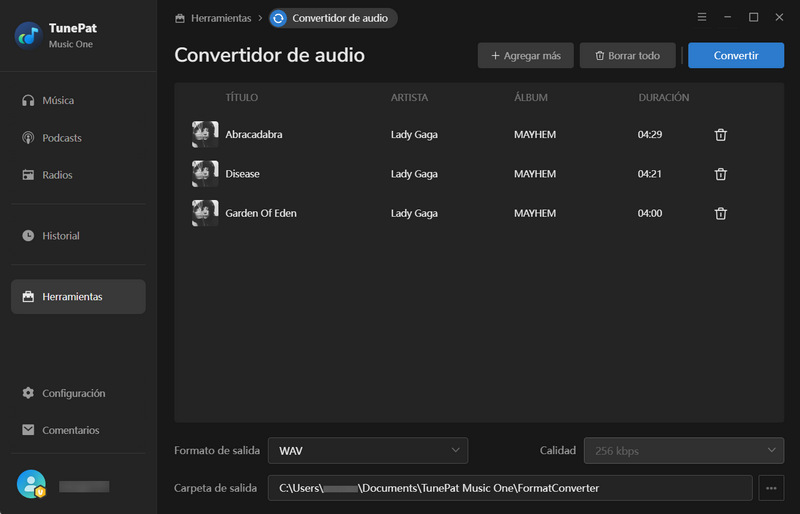The height and width of the screenshot is (514, 800).
Task: Go back to Herramientas via breadcrumb
Action: (x=220, y=18)
